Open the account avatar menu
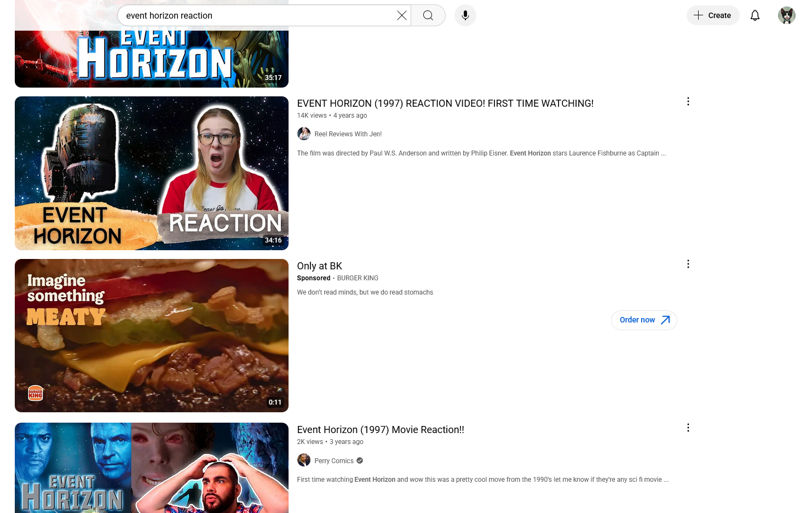 click(x=787, y=15)
